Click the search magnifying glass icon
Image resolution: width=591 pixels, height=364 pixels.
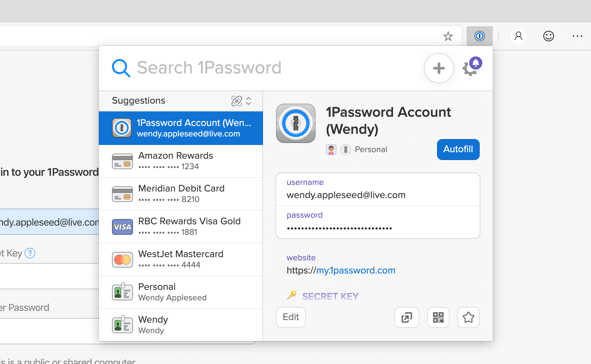tap(121, 68)
